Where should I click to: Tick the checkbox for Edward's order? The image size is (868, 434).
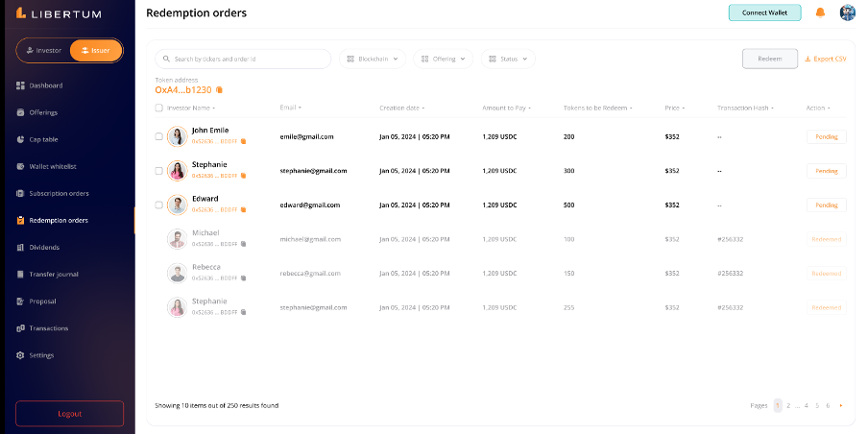point(159,205)
